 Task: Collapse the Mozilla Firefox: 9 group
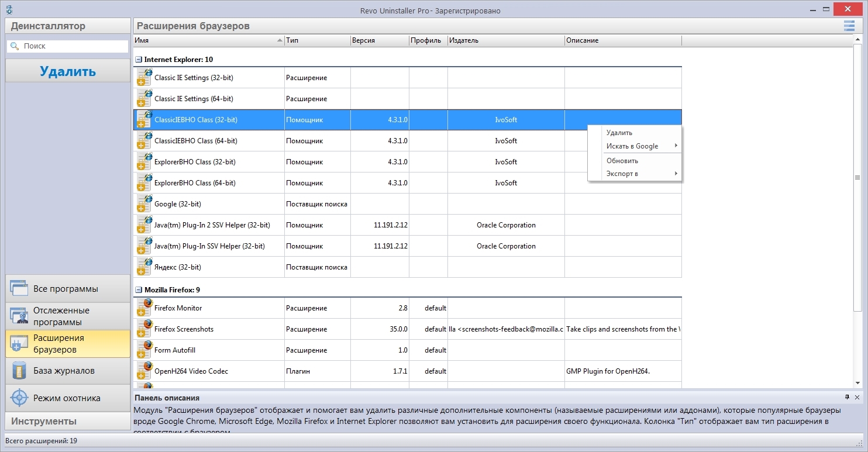(139, 290)
